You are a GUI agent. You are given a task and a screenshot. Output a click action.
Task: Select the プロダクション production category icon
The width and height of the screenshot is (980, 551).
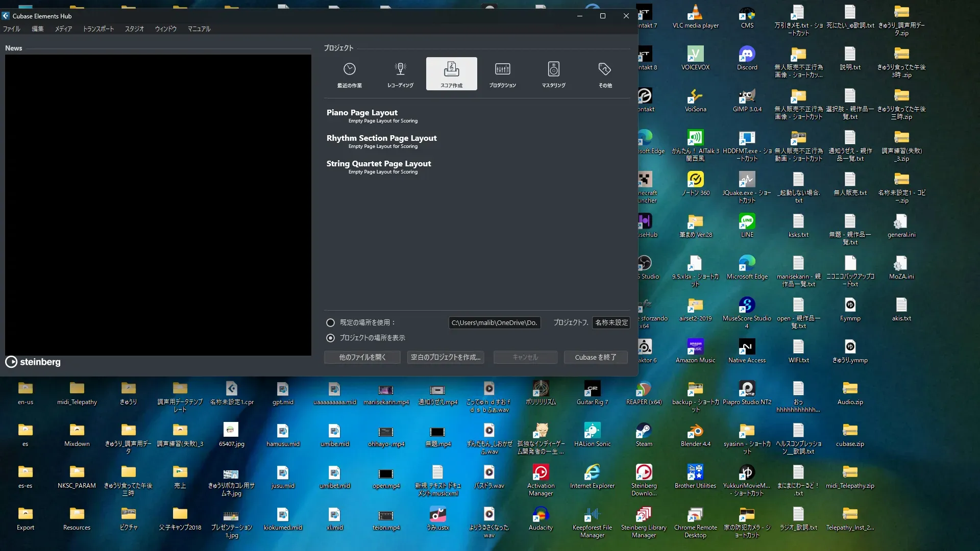tap(502, 74)
